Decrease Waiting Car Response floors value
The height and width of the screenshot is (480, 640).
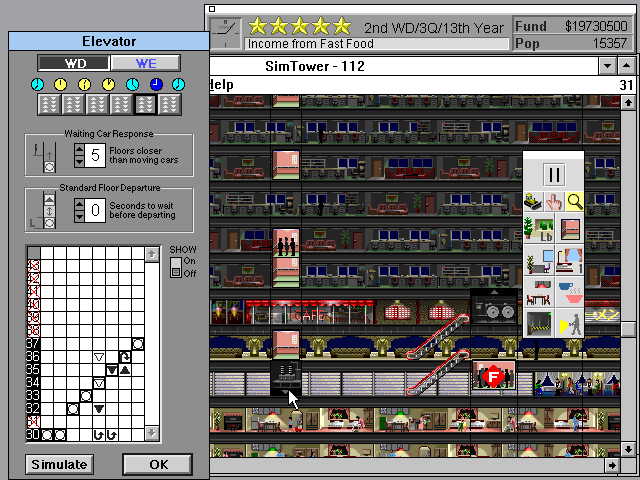pos(79,161)
